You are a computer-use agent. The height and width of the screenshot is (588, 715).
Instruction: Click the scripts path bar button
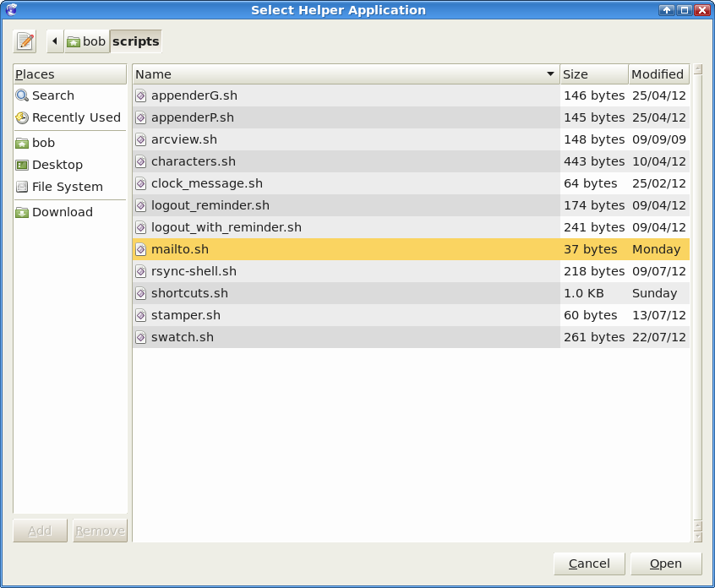point(136,41)
